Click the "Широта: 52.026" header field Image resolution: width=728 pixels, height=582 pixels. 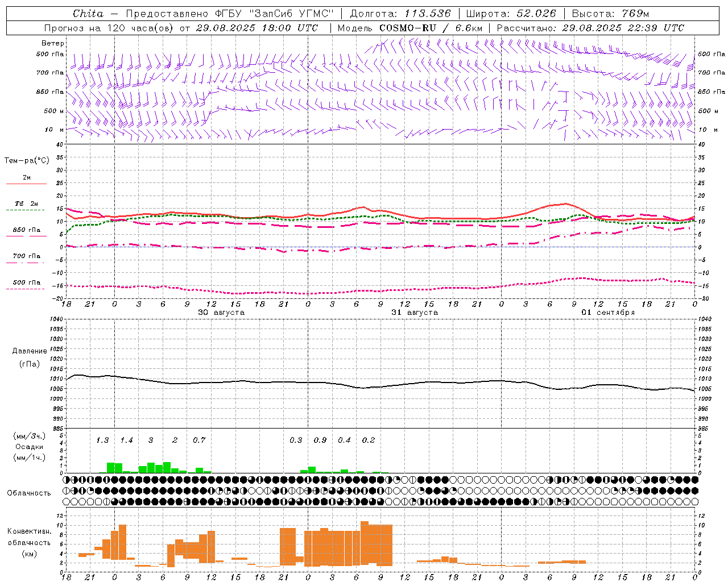pyautogui.click(x=511, y=14)
